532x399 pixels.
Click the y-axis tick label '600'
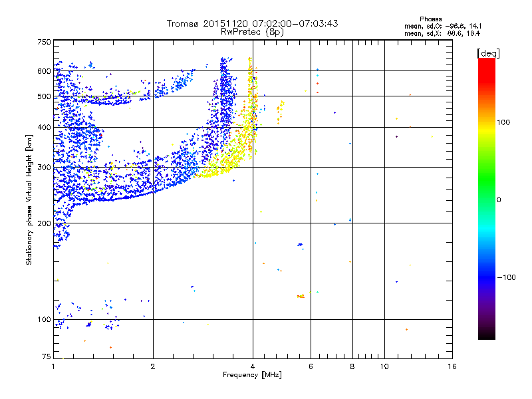tap(44, 71)
